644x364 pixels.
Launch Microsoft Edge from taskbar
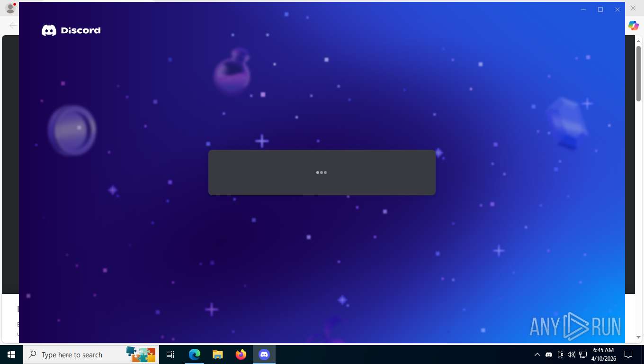[195, 355]
